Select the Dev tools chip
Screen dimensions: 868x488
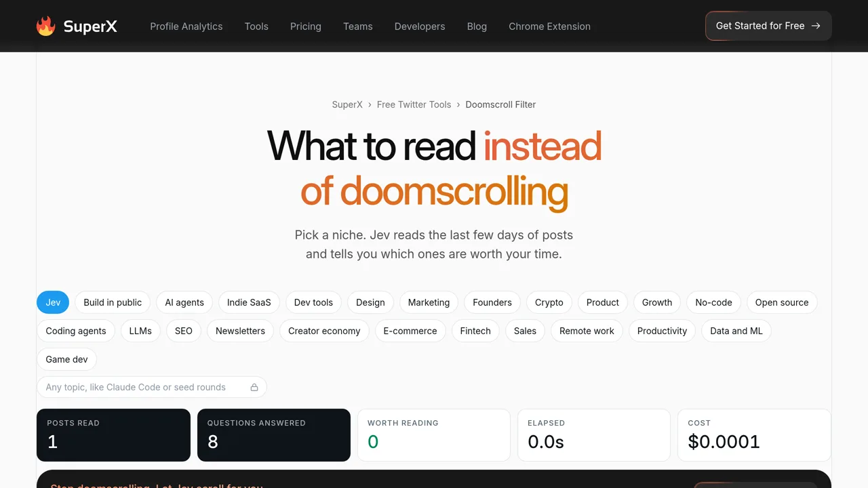pyautogui.click(x=313, y=302)
